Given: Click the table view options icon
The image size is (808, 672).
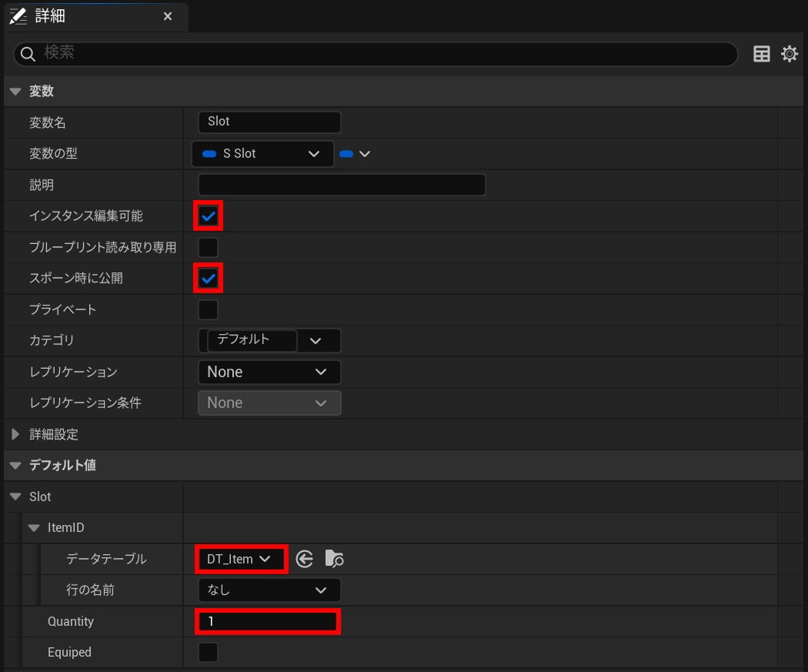Looking at the screenshot, I should [x=761, y=54].
